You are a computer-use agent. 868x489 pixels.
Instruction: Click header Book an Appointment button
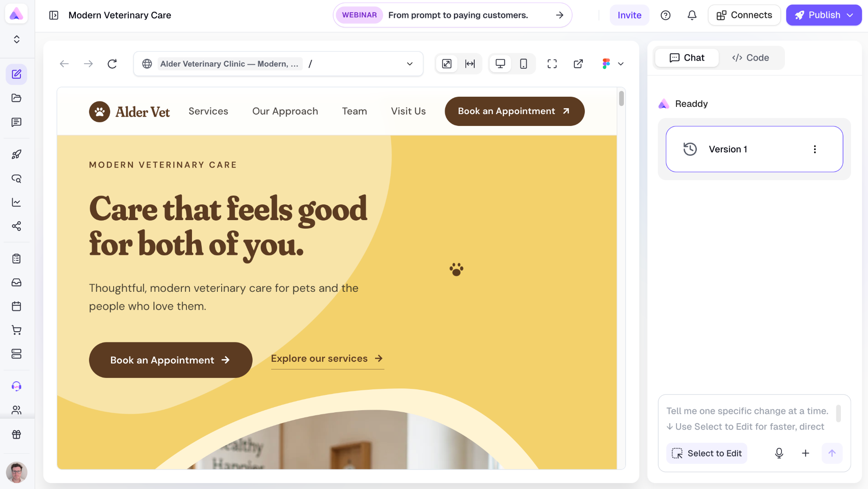[x=515, y=111]
